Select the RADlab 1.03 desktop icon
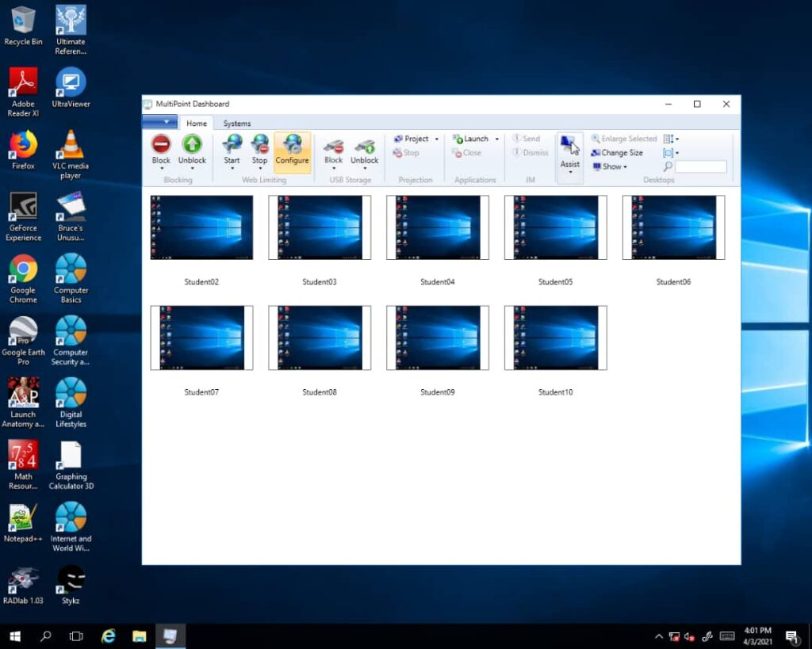812x649 pixels. 23,584
